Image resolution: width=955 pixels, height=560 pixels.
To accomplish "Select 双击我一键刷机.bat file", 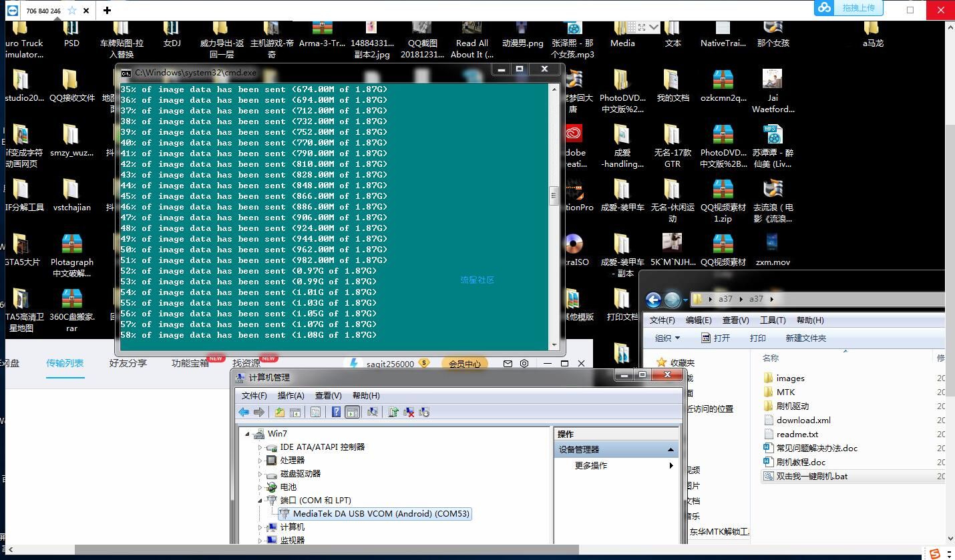I will pyautogui.click(x=805, y=477).
